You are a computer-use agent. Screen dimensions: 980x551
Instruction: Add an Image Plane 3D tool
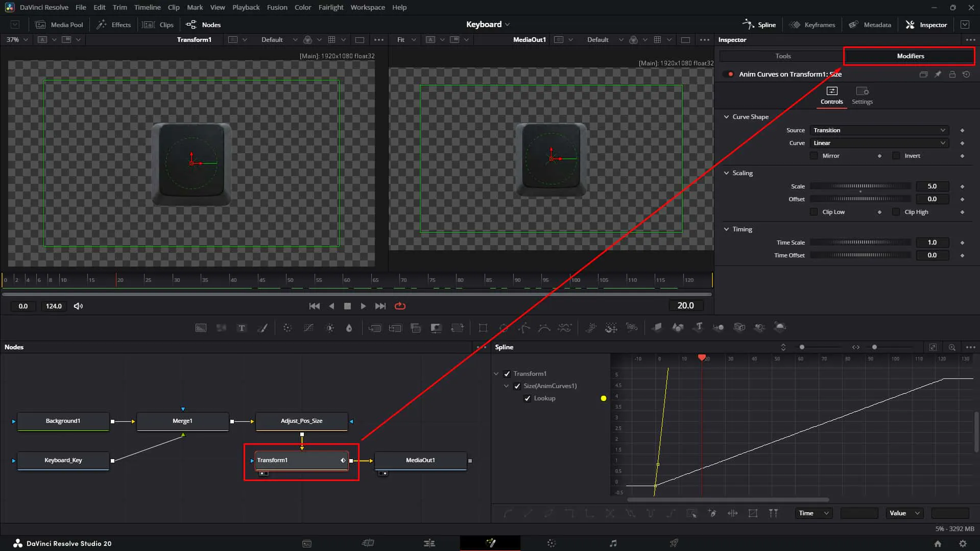[657, 327]
